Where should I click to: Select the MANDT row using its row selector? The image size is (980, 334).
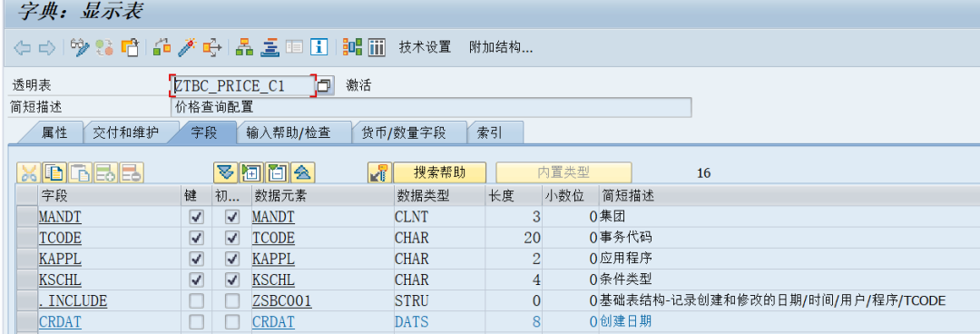pos(27,217)
